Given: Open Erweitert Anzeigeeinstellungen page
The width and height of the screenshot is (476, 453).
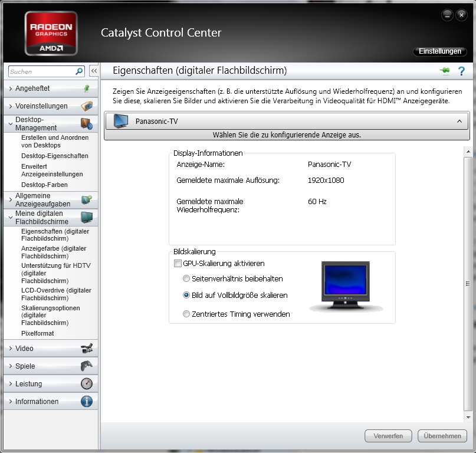Looking at the screenshot, I should click(x=52, y=170).
